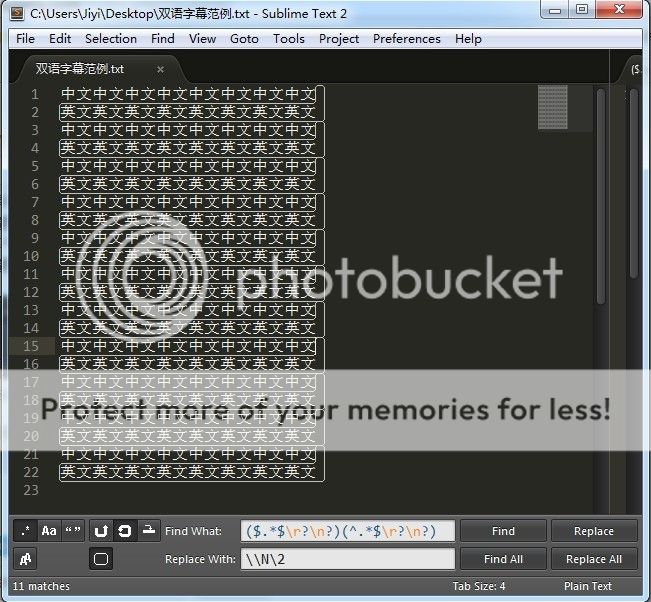Image resolution: width=651 pixels, height=602 pixels.
Task: Click the Sublime Text title bar icon
Action: [x=17, y=13]
